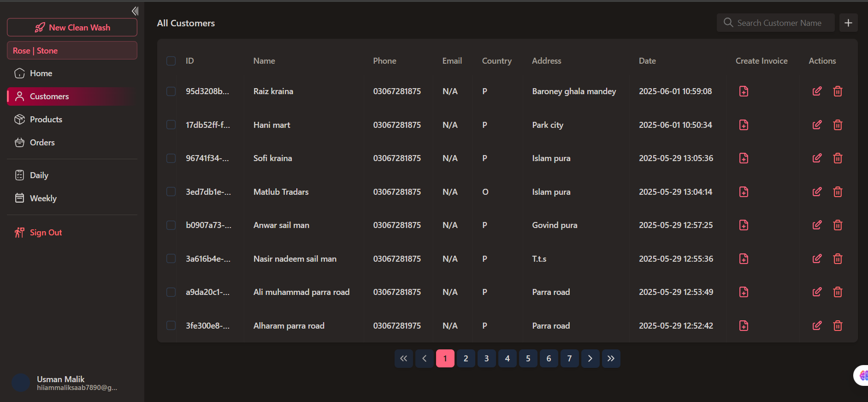The image size is (868, 402).
Task: Collapse the sidebar with the chevron icon
Action: coord(135,11)
